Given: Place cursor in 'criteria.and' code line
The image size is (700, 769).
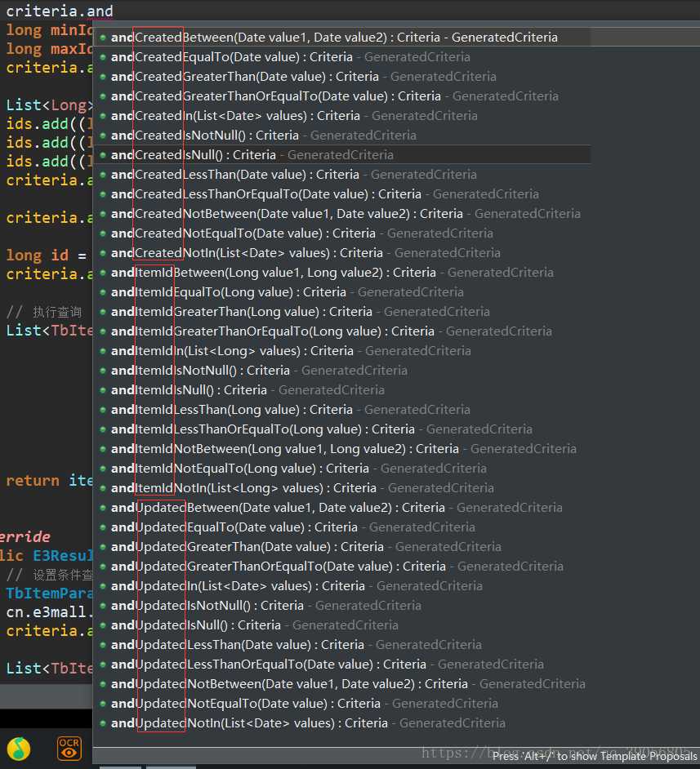Looking at the screenshot, I should [x=60, y=11].
